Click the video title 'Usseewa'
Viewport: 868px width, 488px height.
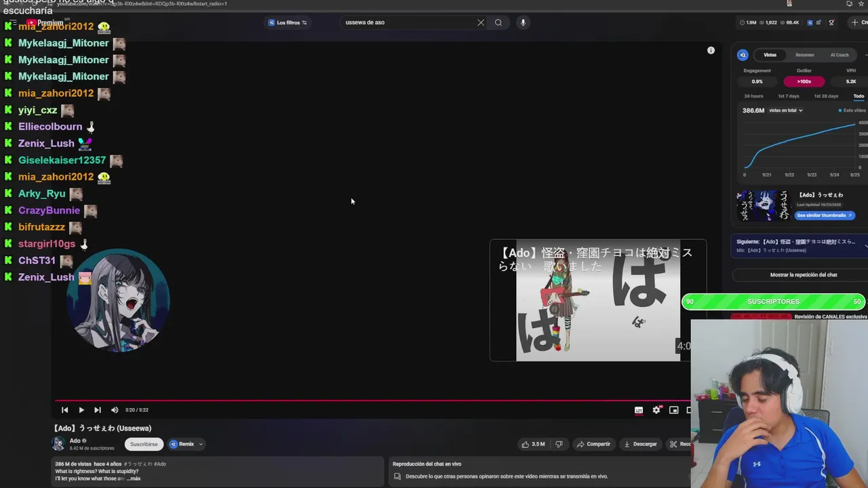click(103, 428)
